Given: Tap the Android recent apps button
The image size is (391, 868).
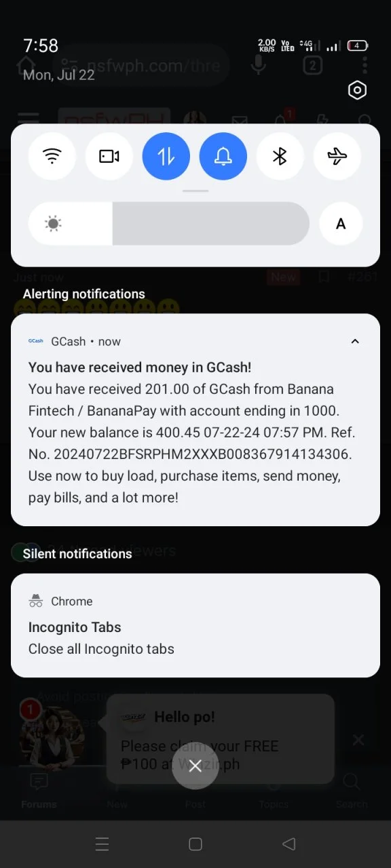Looking at the screenshot, I should (103, 844).
